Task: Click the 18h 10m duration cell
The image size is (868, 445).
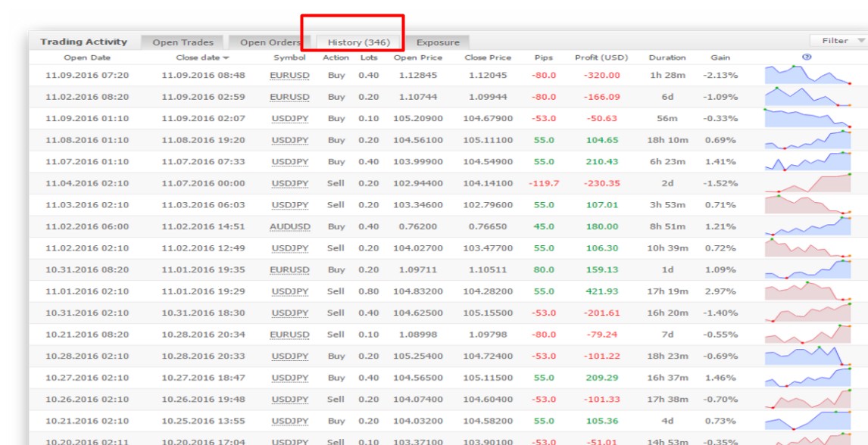Action: [667, 140]
